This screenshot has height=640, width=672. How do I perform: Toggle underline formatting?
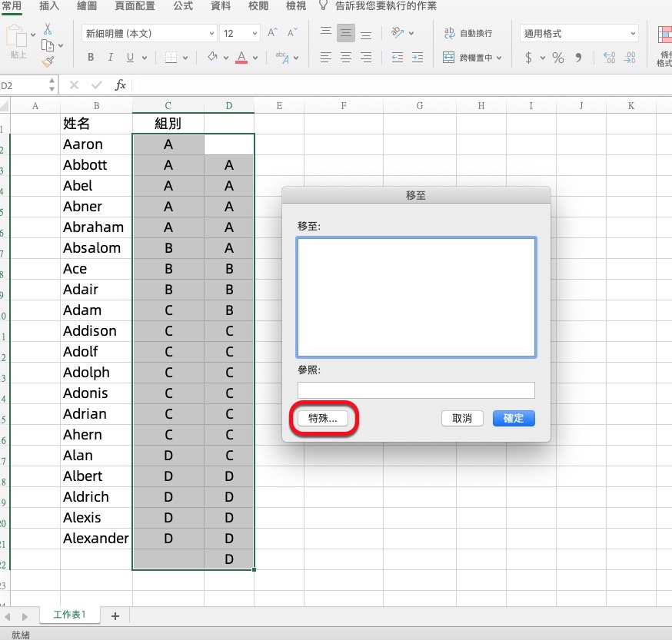[130, 58]
